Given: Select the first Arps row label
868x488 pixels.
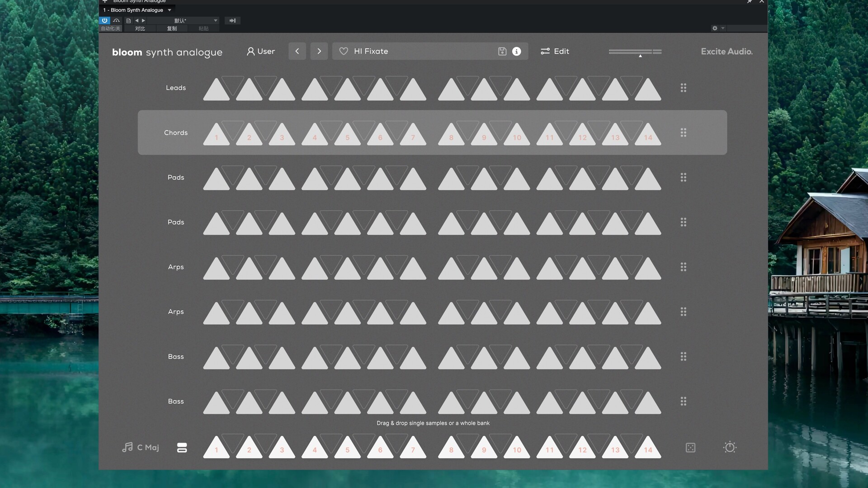Looking at the screenshot, I should [176, 267].
